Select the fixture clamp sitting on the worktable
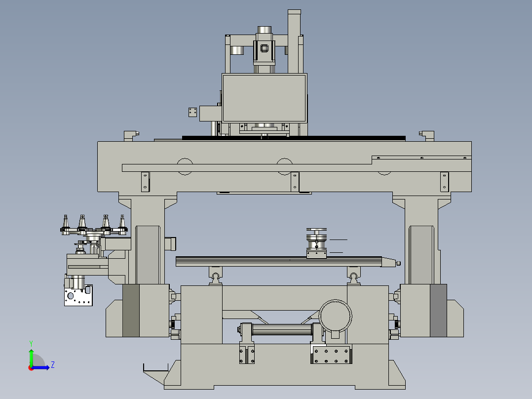Image resolution: width=532 pixels, height=399 pixels. point(316,243)
